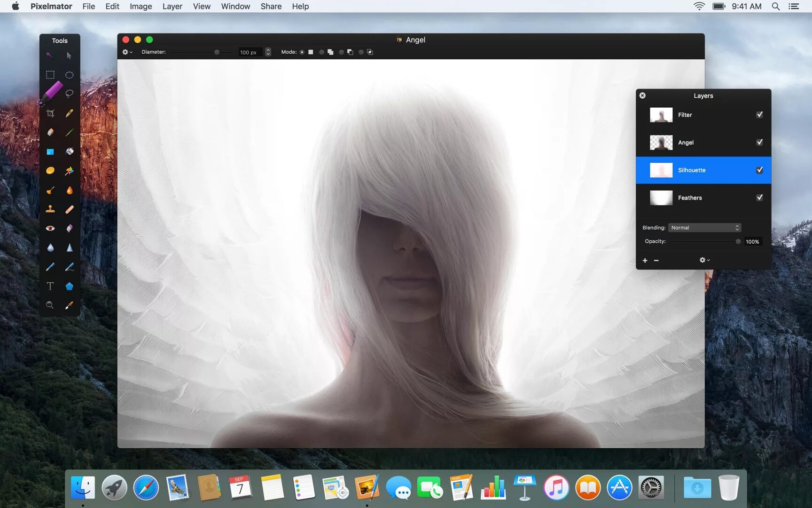The height and width of the screenshot is (508, 812).
Task: Choose the flame Burn tool
Action: (70, 190)
